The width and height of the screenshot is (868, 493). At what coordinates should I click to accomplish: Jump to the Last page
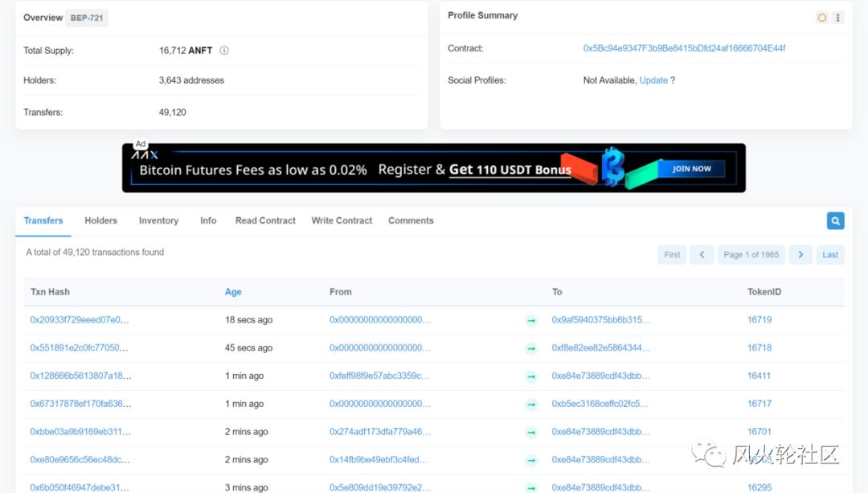(829, 255)
